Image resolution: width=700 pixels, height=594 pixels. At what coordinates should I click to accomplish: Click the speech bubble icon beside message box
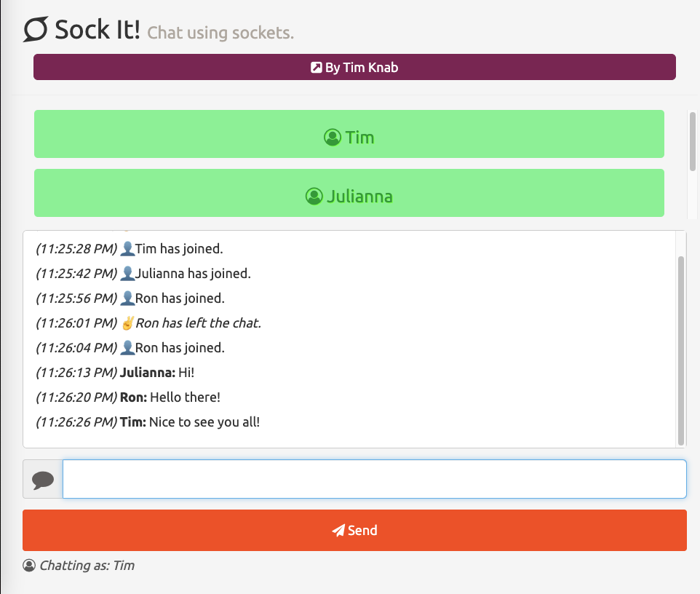43,478
